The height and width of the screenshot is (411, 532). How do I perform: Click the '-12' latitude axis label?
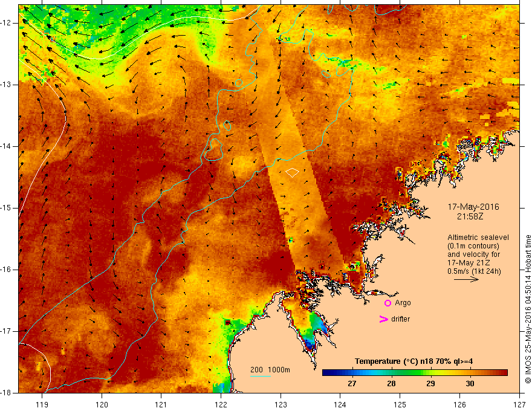(x=7, y=23)
